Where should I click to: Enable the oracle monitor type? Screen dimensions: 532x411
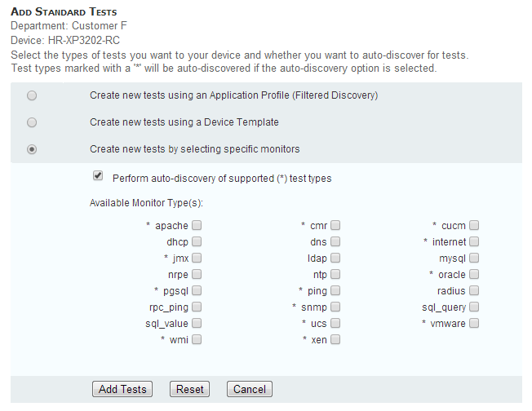coord(474,274)
